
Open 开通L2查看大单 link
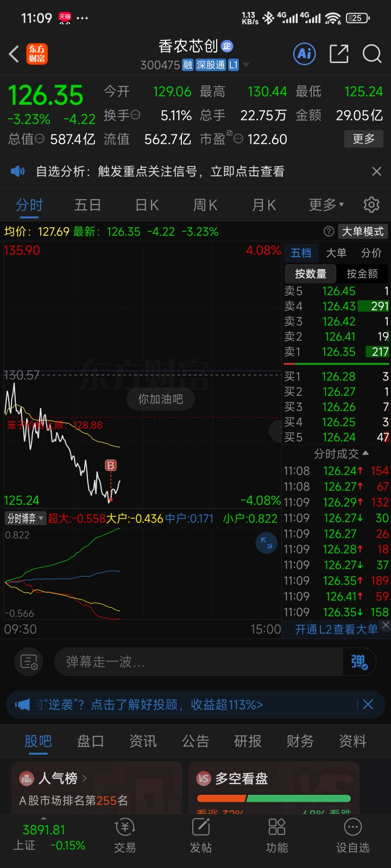(x=336, y=629)
